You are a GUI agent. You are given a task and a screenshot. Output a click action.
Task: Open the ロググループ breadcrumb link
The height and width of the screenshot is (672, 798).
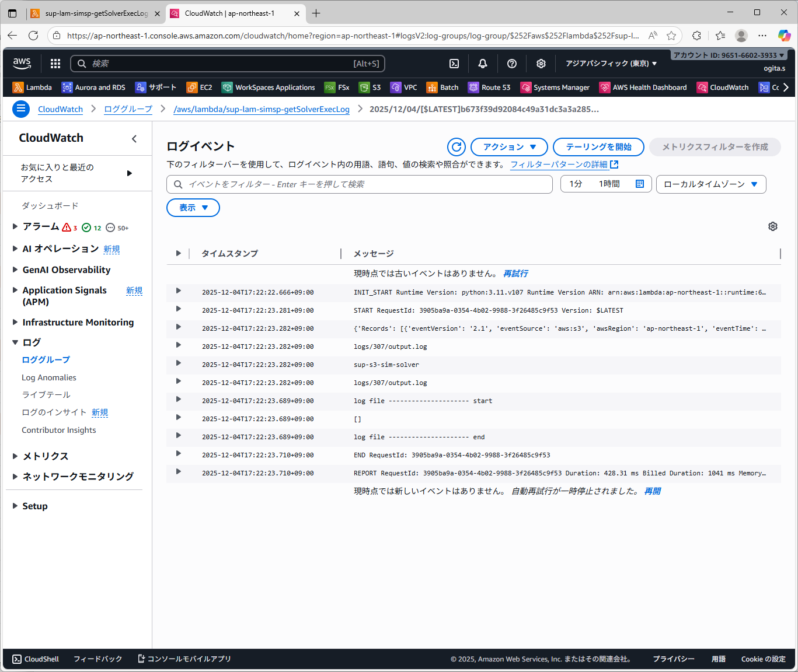(128, 109)
